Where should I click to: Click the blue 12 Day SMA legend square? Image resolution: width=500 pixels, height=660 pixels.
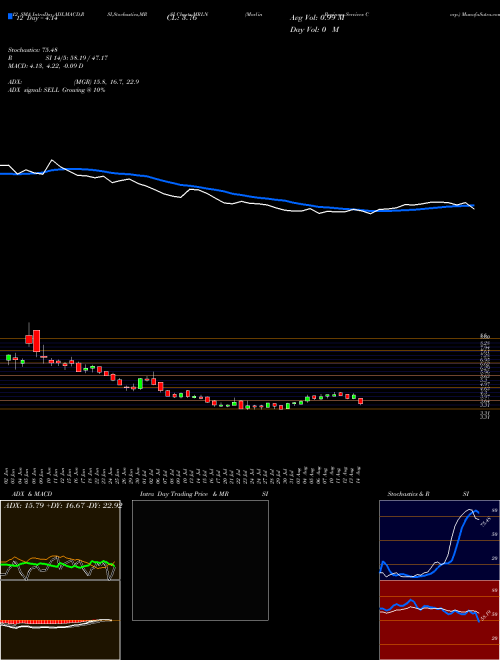click(10, 17)
